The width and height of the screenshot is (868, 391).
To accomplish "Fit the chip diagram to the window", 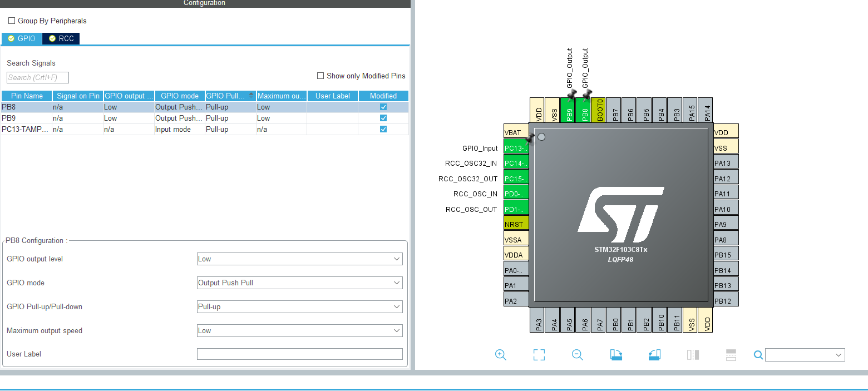I will pyautogui.click(x=539, y=354).
